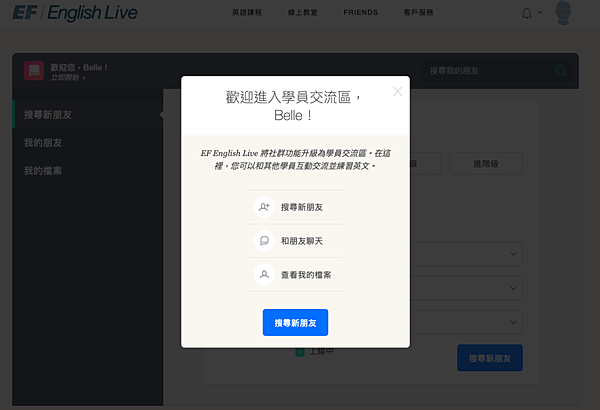Open the 客戶服務 menu
The height and width of the screenshot is (410, 600).
418,12
